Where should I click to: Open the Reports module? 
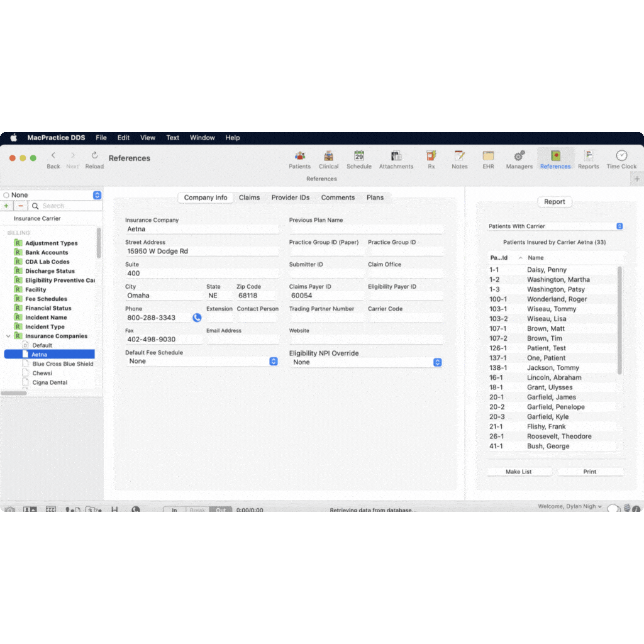pyautogui.click(x=588, y=159)
